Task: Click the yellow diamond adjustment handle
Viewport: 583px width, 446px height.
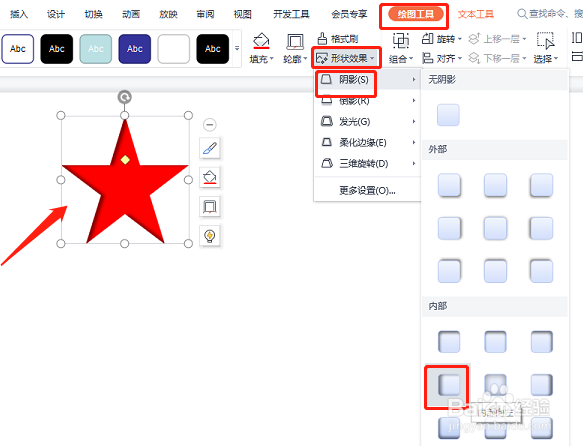Action: 125,160
